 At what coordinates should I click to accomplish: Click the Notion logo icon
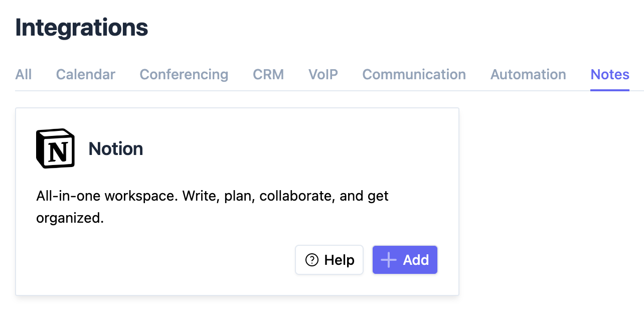[56, 148]
